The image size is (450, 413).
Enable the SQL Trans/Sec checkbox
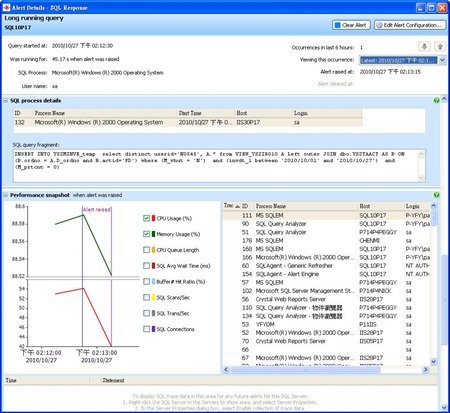point(146,313)
